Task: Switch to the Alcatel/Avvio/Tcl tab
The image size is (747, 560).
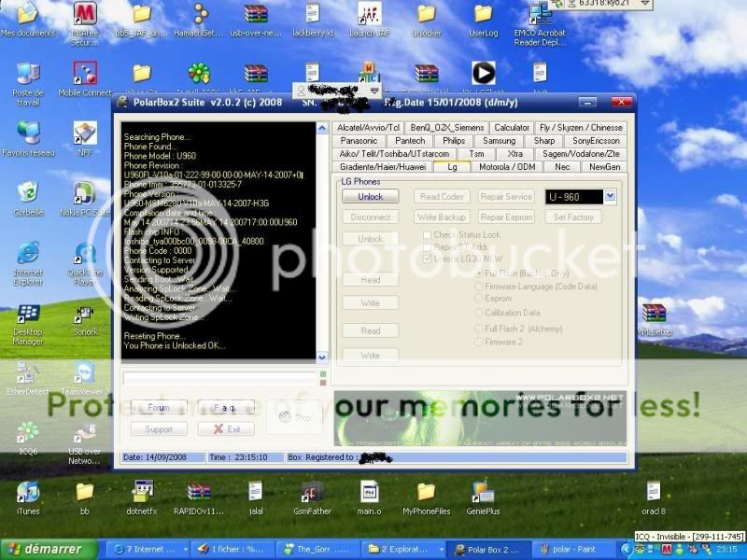Action: [368, 128]
